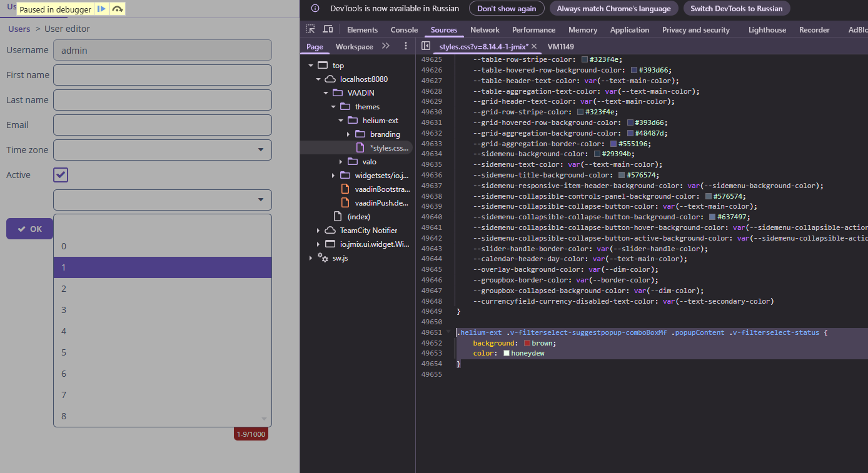Open the #29394b sidemenu color swatch
Screen dimensions: 868x473
click(597, 154)
